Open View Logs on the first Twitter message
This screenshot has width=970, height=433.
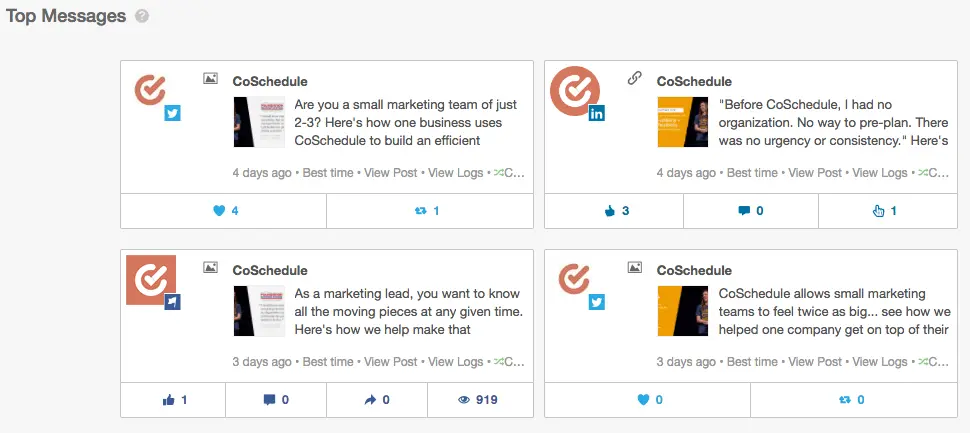[455, 173]
